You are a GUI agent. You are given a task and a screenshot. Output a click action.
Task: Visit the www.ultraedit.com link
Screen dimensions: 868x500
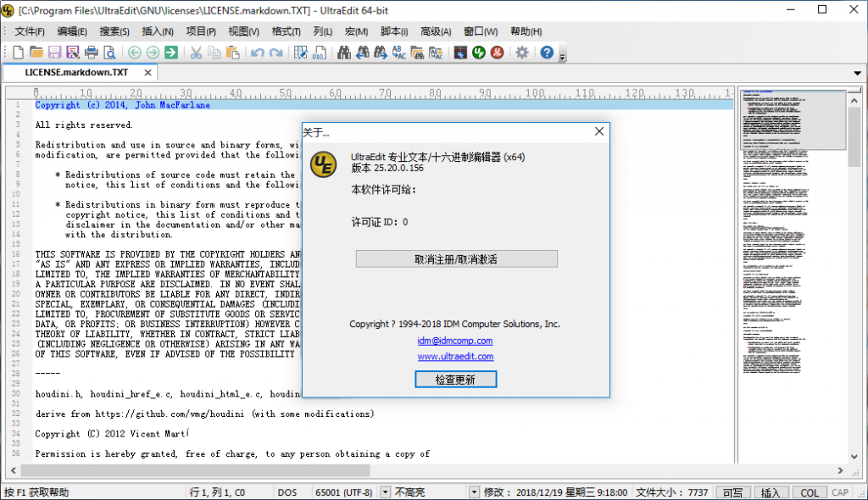tap(455, 357)
